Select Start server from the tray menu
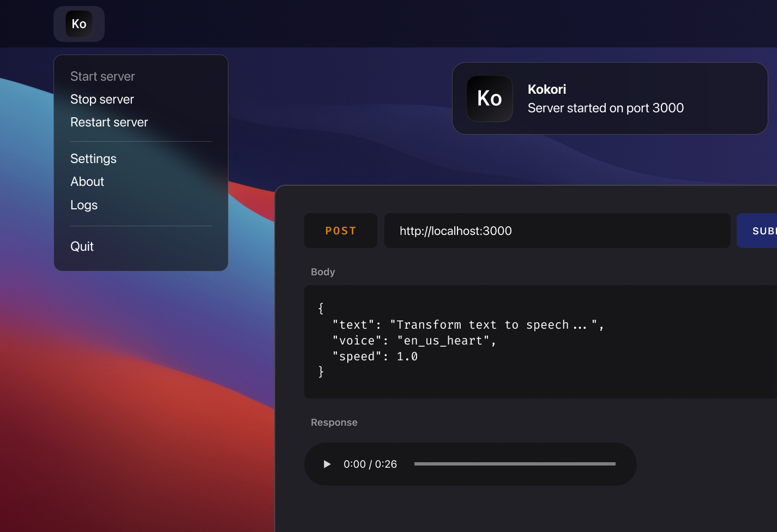 click(x=103, y=76)
